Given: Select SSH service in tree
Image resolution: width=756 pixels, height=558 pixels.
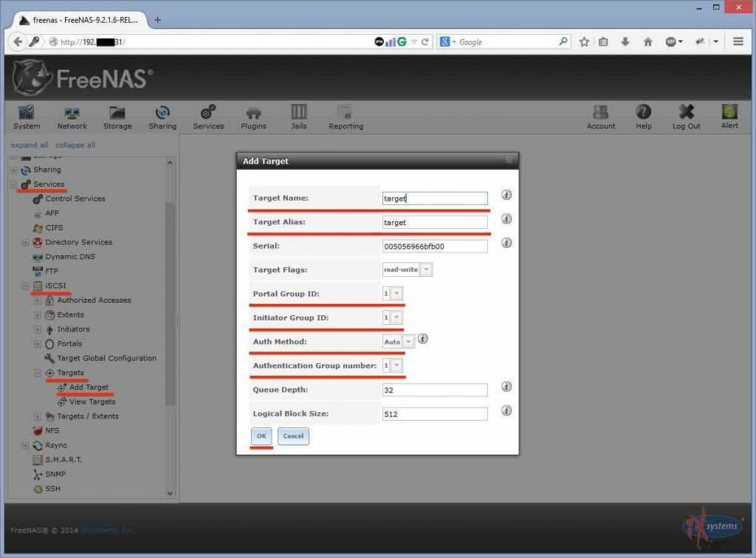Looking at the screenshot, I should 52,489.
